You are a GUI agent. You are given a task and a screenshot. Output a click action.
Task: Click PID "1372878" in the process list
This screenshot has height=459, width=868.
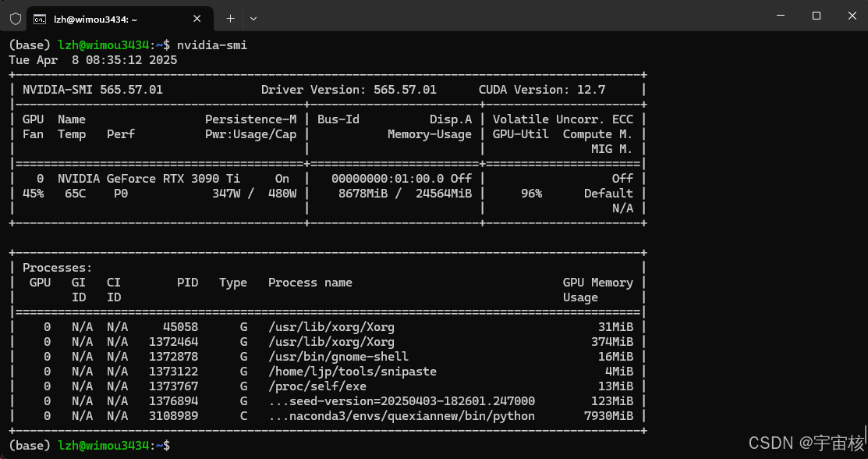[x=174, y=357]
